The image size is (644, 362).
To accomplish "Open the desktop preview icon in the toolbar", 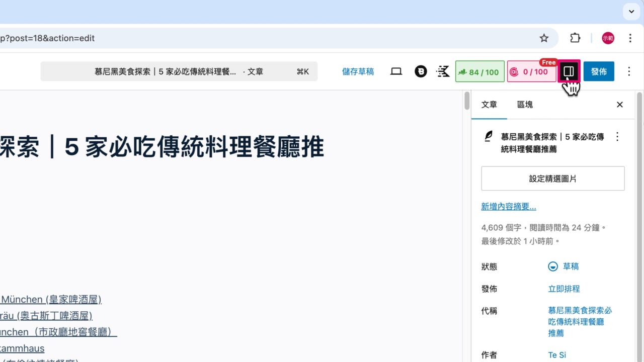I will point(396,71).
